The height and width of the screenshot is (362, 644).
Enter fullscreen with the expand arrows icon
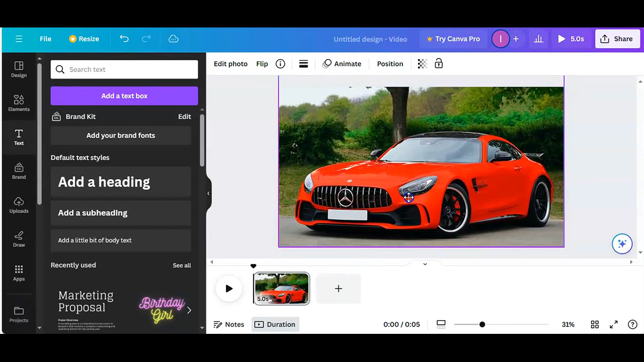[x=613, y=324]
